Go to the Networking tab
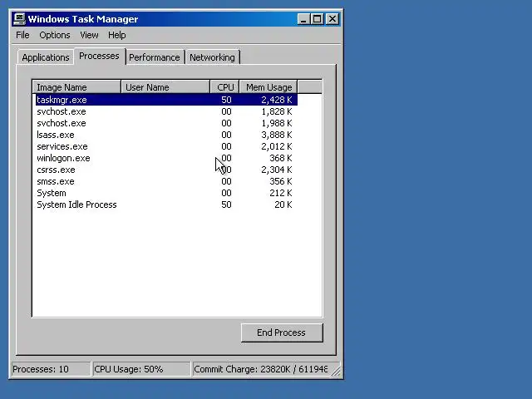Viewport: 532px width, 399px height. pos(212,57)
